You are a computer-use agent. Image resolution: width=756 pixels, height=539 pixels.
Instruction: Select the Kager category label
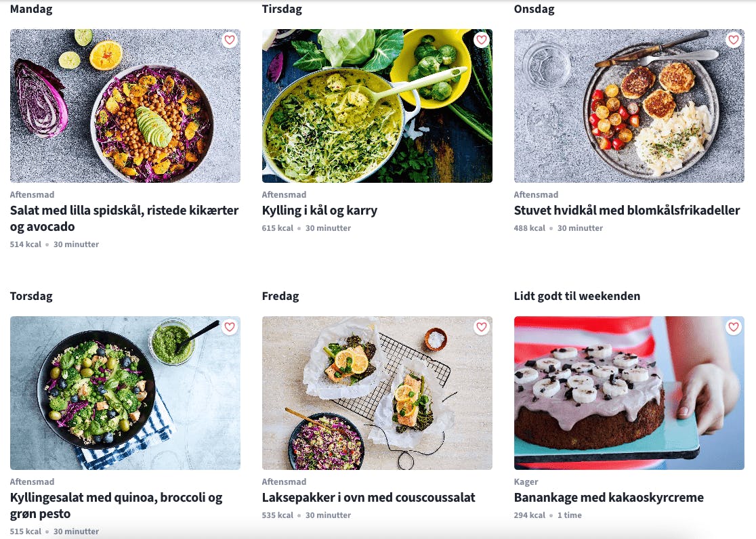tap(526, 481)
